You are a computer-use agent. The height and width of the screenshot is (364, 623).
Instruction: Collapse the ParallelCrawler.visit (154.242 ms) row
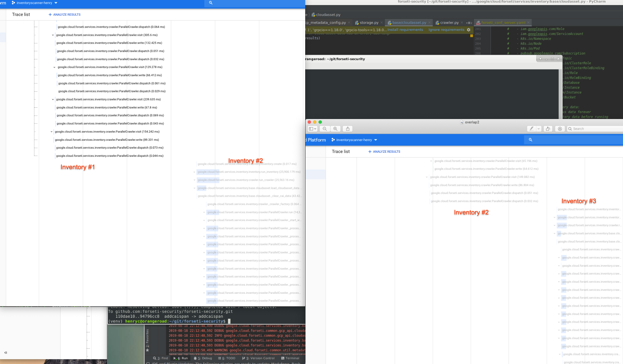pyautogui.click(x=51, y=132)
